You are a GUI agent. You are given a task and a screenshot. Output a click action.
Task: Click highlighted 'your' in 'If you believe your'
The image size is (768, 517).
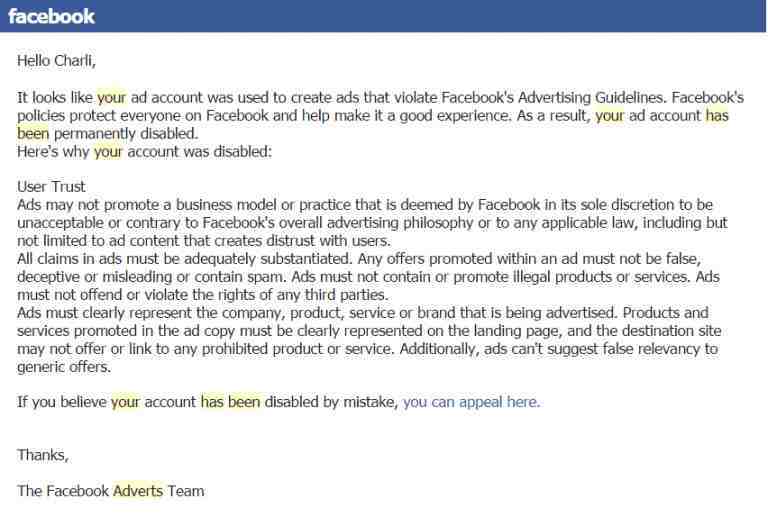pyautogui.click(x=125, y=402)
